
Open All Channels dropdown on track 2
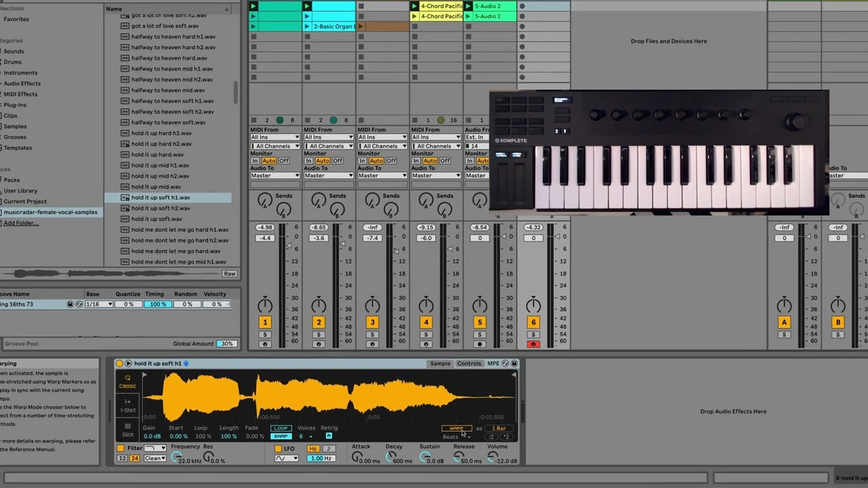coord(329,146)
